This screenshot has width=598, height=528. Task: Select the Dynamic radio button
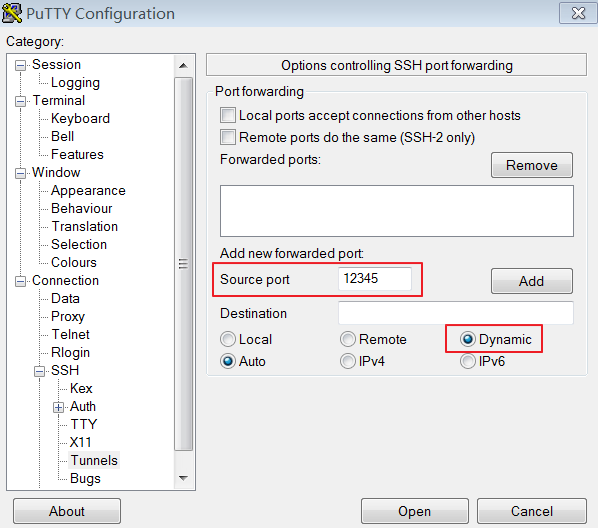coord(468,339)
